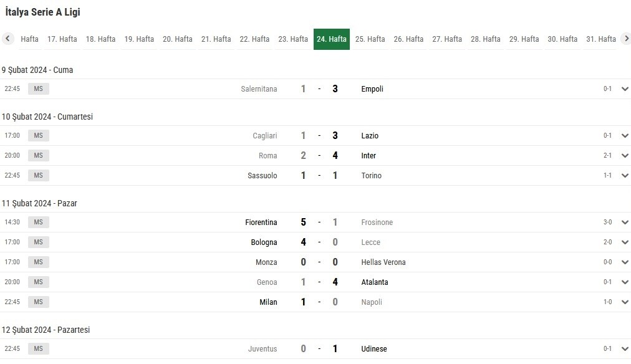631x364 pixels.
Task: Open Sassuolo vs Torino details chevron
Action: click(x=625, y=175)
